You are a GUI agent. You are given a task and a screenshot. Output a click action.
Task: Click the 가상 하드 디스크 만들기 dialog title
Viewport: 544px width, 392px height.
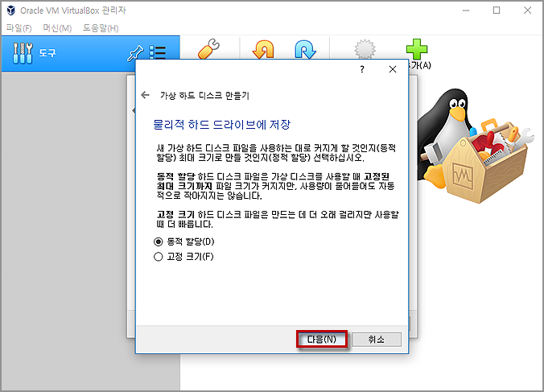coord(204,96)
